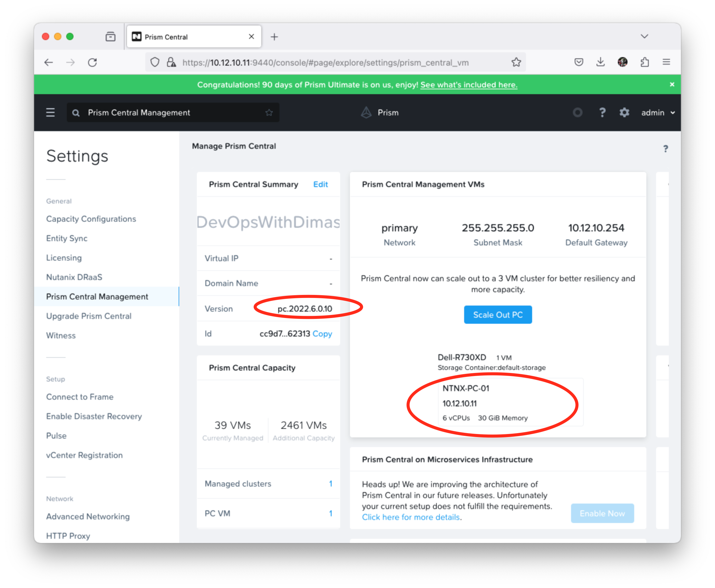The height and width of the screenshot is (588, 715).
Task: Open HTTP Proxy settings
Action: click(68, 536)
